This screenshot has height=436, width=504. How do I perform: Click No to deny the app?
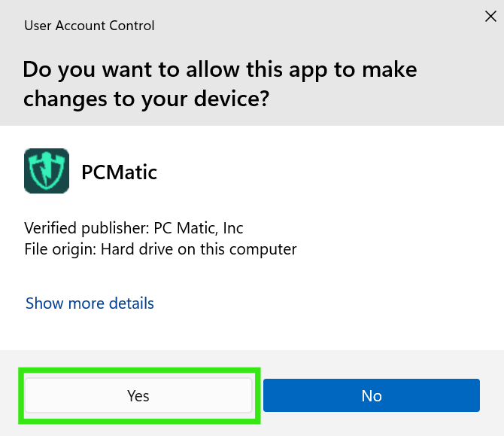click(x=372, y=395)
